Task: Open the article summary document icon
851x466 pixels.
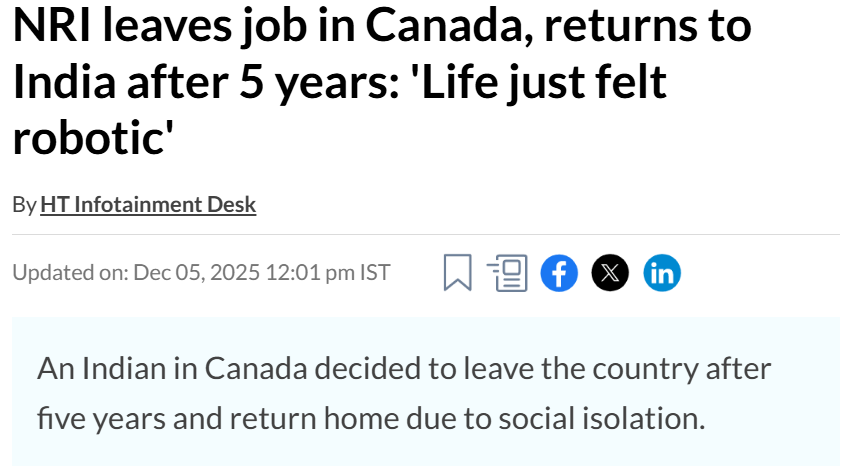Action: (x=508, y=273)
